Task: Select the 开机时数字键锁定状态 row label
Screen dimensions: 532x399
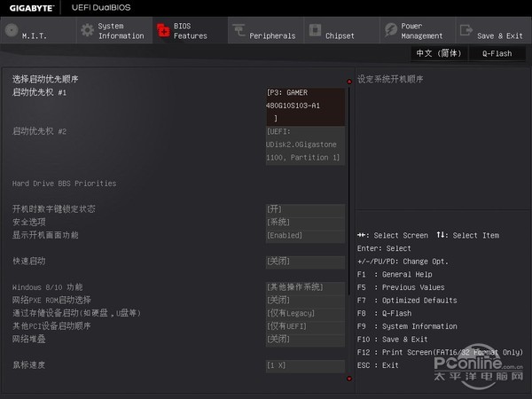Action: coord(53,209)
